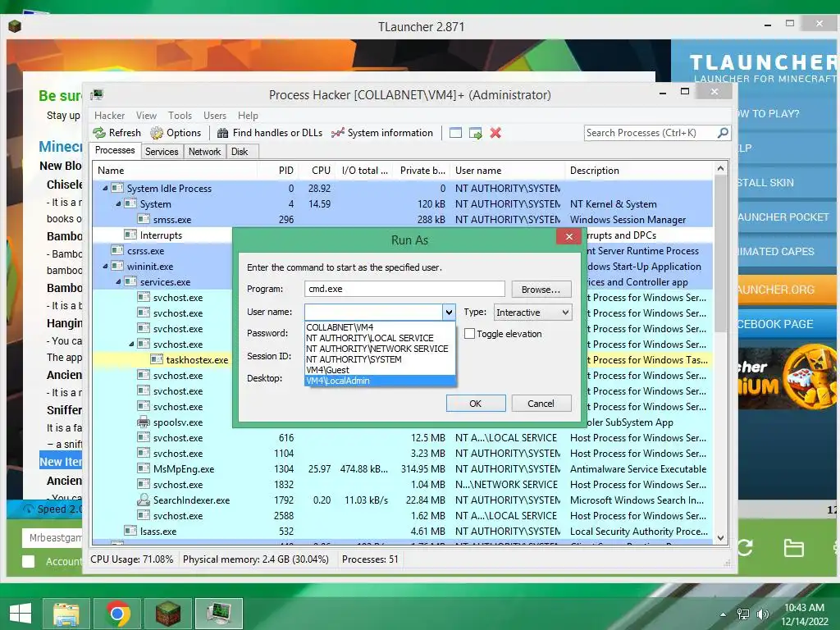Viewport: 840px width, 630px height.
Task: Click the Search Processes input field
Action: [x=651, y=133]
